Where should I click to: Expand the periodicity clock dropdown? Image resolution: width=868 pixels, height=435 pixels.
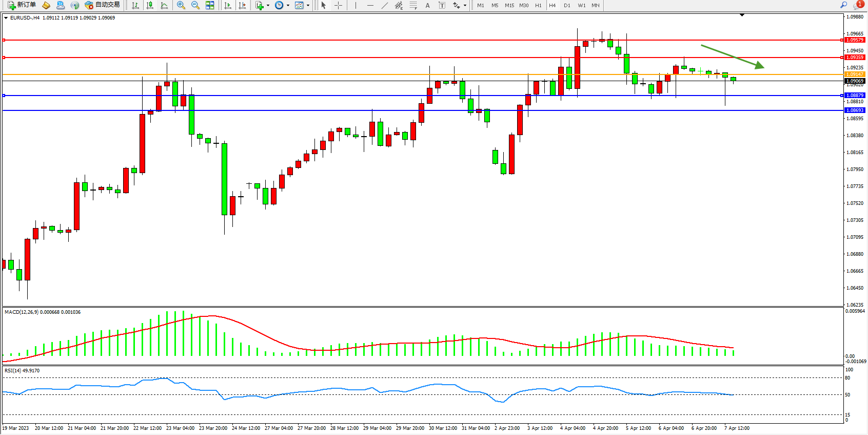[288, 6]
